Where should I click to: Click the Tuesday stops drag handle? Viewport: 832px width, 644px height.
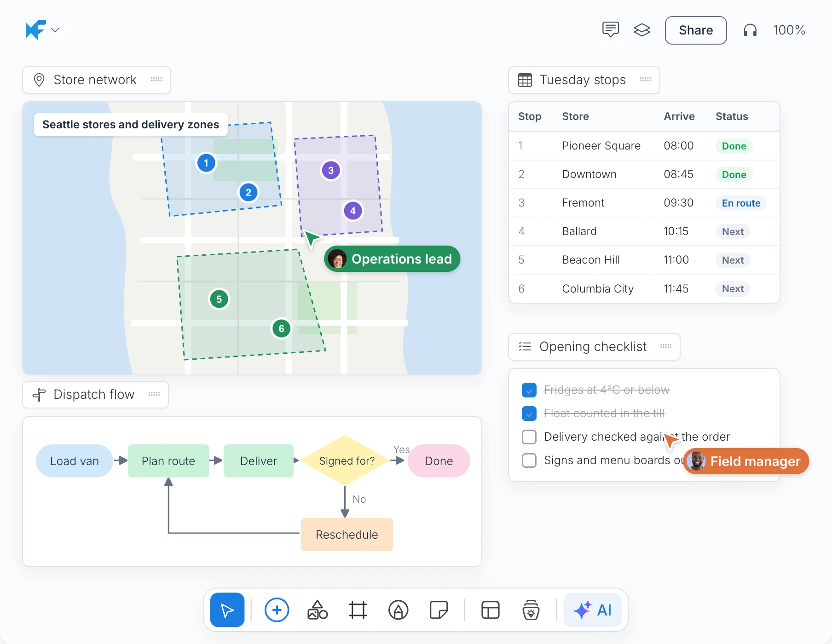pos(646,80)
